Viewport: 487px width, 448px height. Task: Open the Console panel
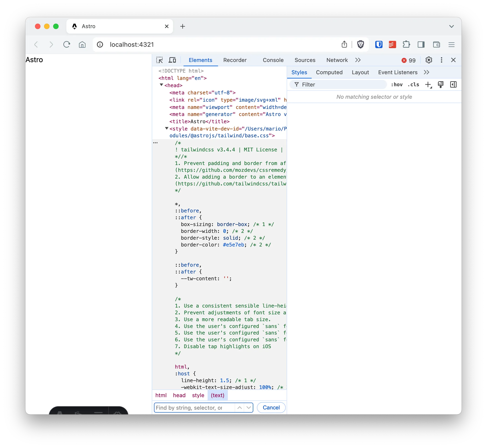(x=273, y=60)
